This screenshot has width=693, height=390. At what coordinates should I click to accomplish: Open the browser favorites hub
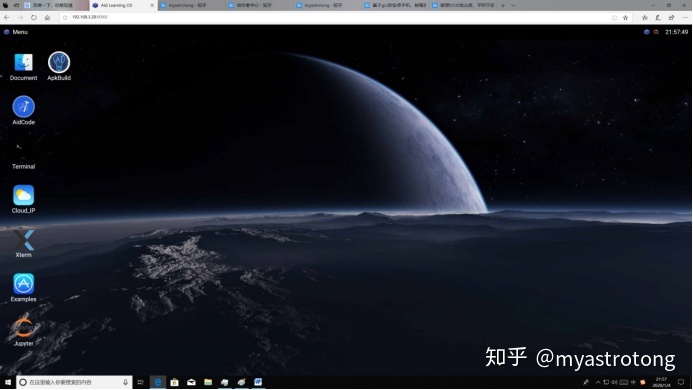pos(644,17)
